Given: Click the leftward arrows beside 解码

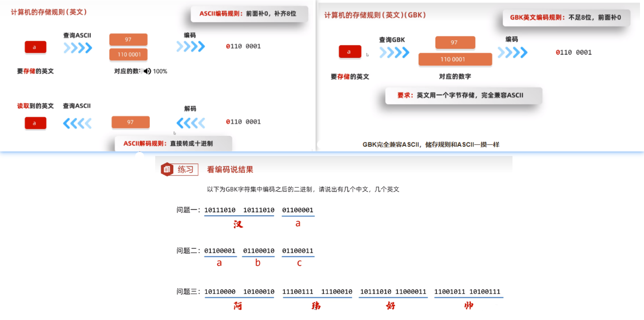Looking at the screenshot, I should tap(190, 122).
